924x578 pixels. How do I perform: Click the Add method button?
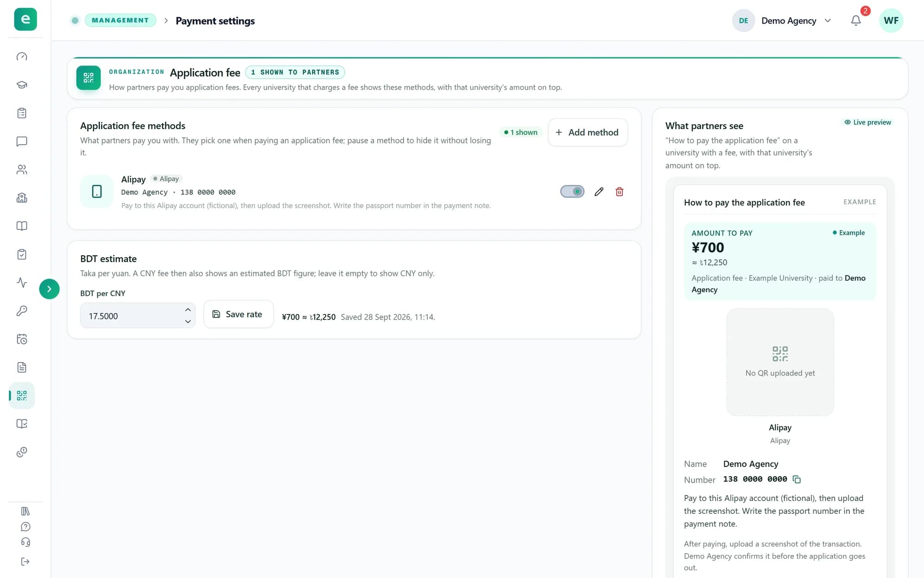click(x=588, y=132)
